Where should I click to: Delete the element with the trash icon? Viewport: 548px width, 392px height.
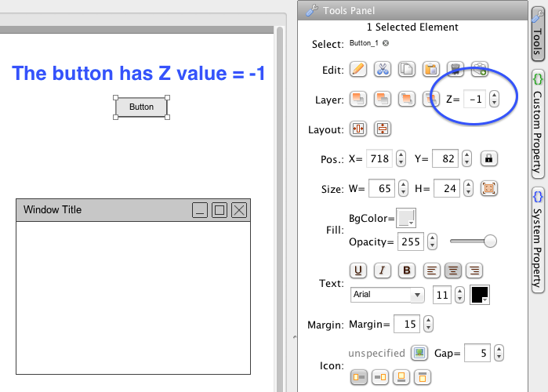pyautogui.click(x=455, y=70)
